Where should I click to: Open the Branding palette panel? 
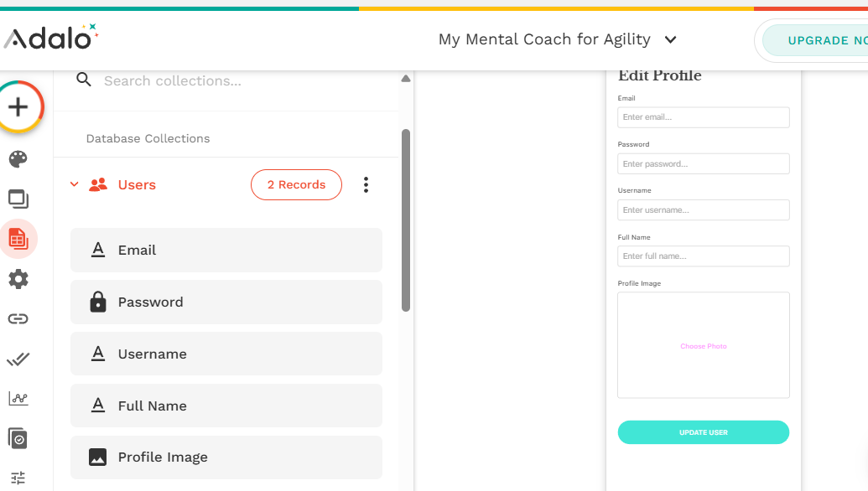coord(18,159)
